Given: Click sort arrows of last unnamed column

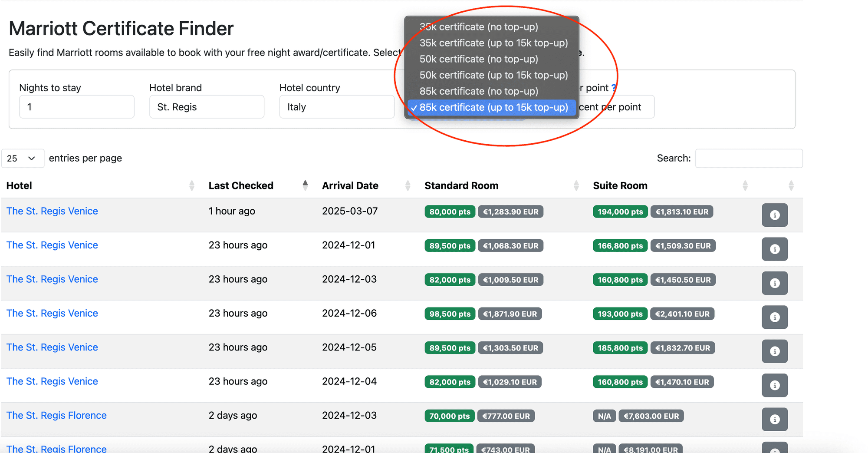Looking at the screenshot, I should tap(791, 185).
